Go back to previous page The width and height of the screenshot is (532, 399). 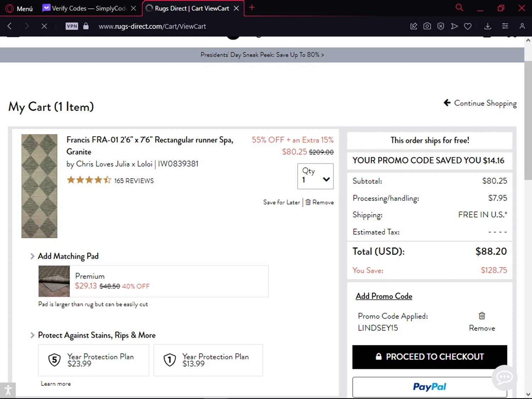coord(10,26)
